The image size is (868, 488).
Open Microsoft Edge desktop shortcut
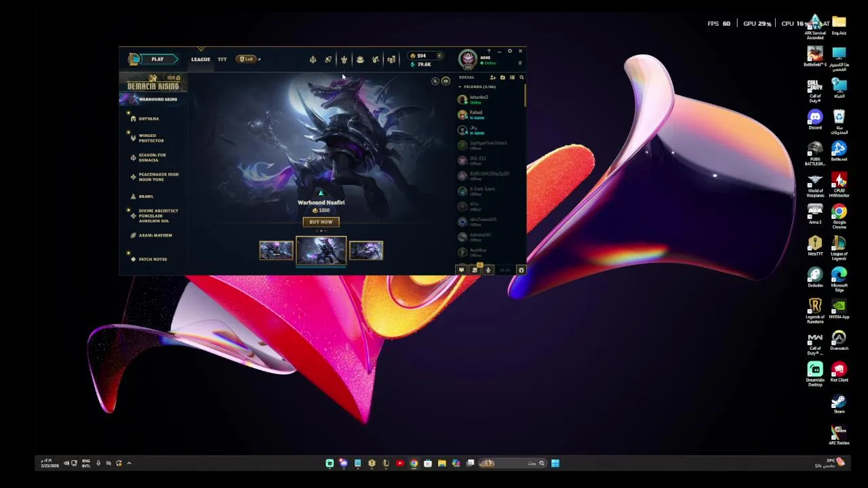[839, 279]
